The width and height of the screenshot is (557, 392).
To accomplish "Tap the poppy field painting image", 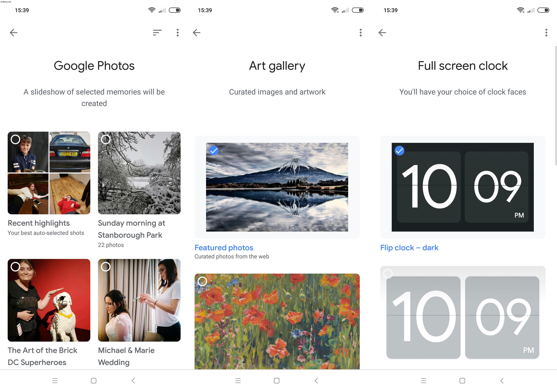I will coord(277,321).
